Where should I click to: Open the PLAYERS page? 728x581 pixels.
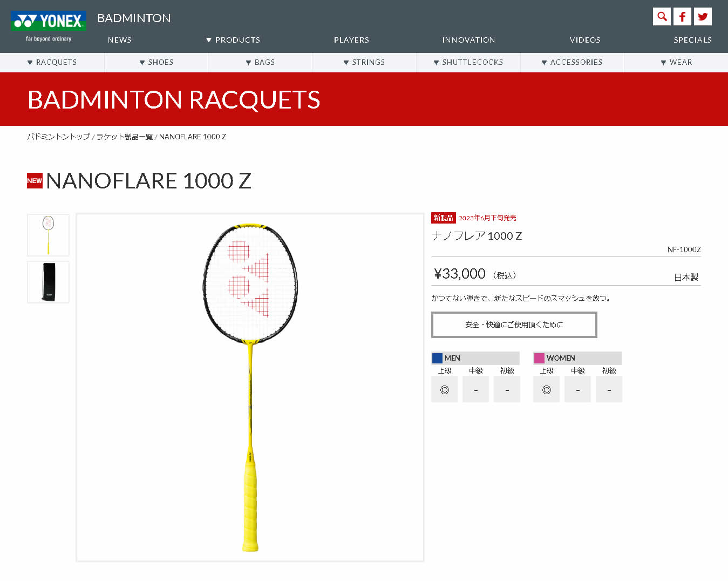(351, 40)
